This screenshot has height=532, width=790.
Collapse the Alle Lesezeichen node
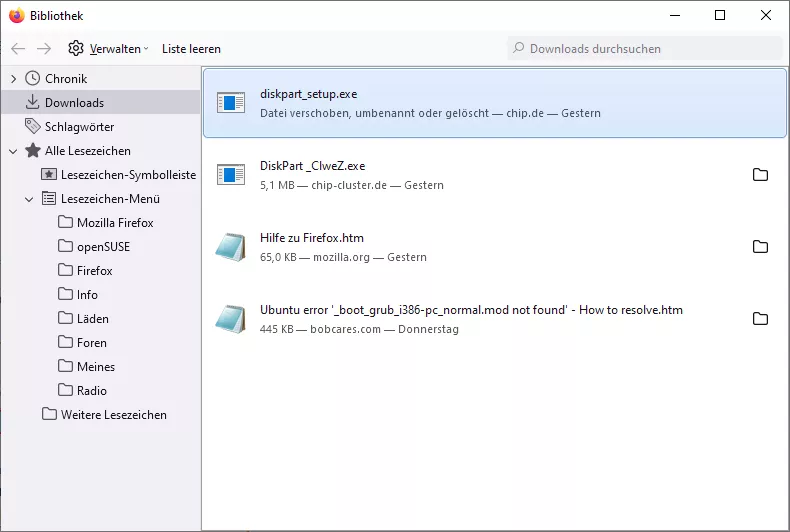click(13, 151)
